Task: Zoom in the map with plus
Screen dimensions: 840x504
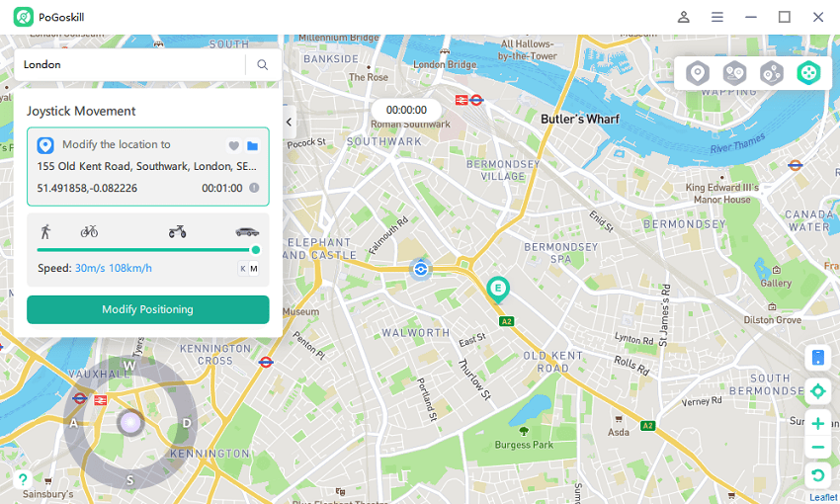Action: [818, 424]
